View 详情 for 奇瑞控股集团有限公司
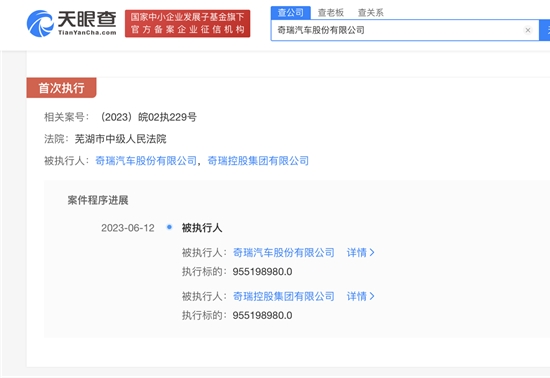This screenshot has width=550, height=378. [361, 296]
